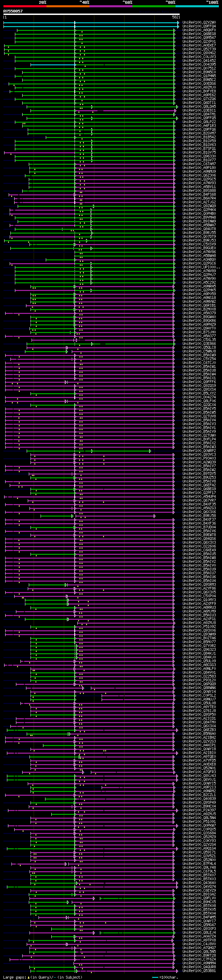The height and width of the screenshot is (980, 222).
Task: Click the UniRef100_Q53B81 label
Action: [x=199, y=971]
